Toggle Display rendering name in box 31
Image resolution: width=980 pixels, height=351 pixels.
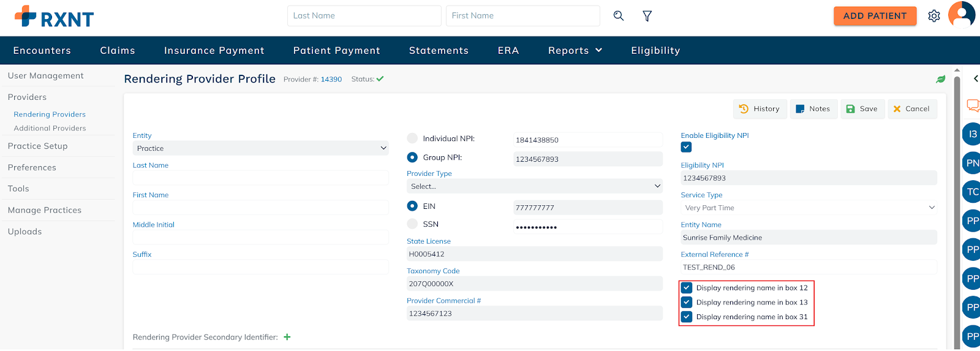pyautogui.click(x=687, y=317)
